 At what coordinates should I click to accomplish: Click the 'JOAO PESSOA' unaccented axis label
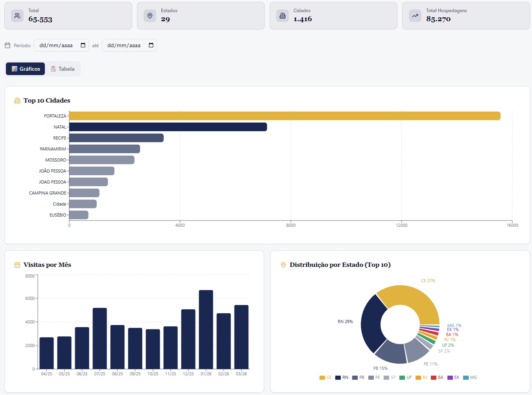(x=52, y=182)
